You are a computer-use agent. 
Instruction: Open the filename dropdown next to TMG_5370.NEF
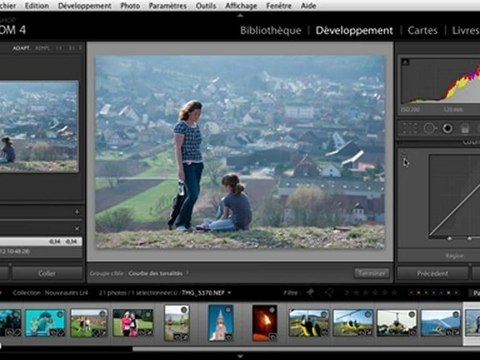[229, 293]
